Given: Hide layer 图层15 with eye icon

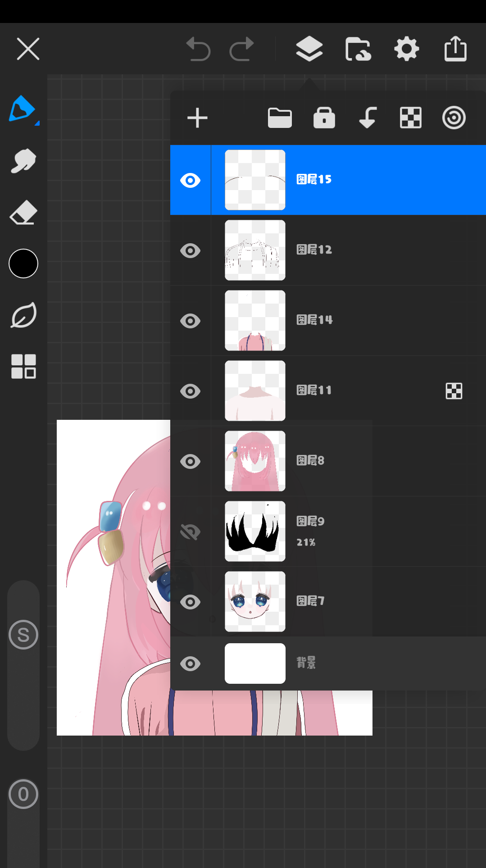Looking at the screenshot, I should 190,180.
